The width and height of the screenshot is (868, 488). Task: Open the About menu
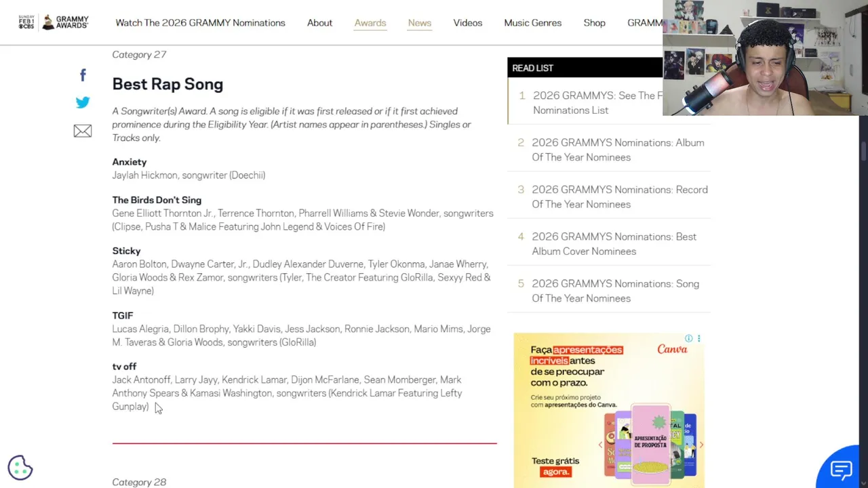(319, 22)
